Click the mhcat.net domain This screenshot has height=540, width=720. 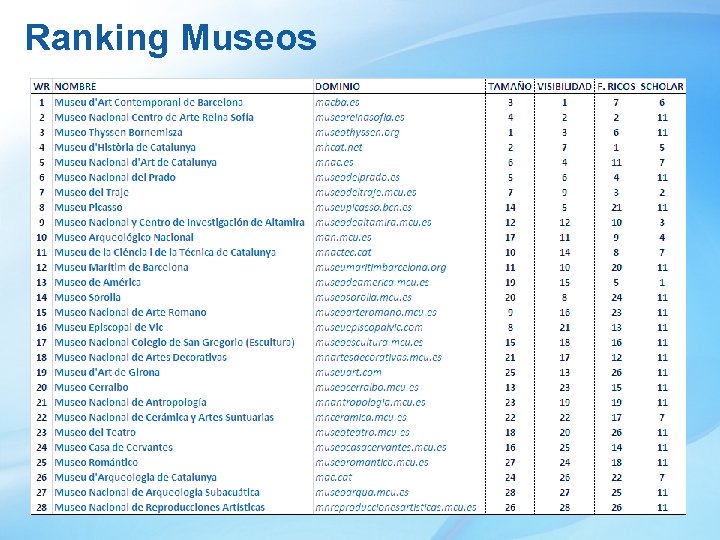(x=338, y=147)
